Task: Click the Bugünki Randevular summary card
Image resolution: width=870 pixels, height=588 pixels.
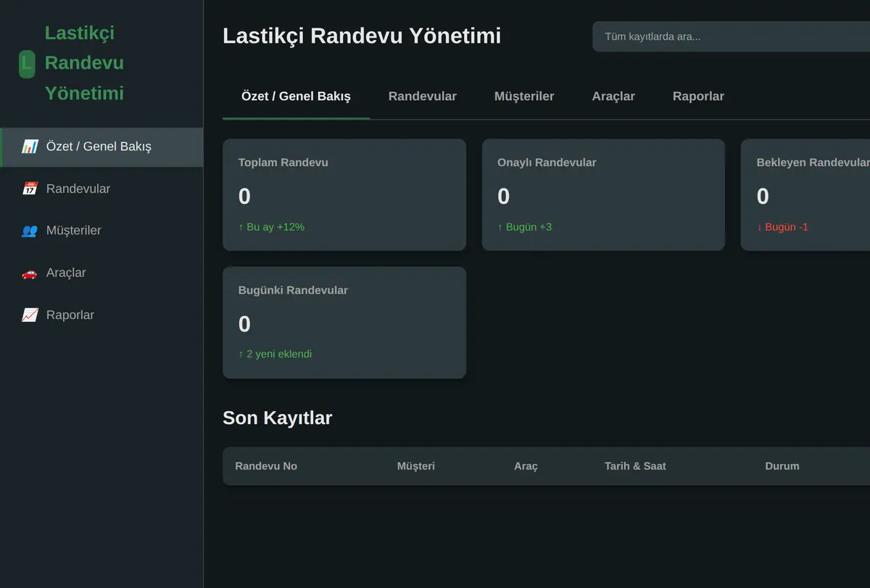Action: point(344,323)
